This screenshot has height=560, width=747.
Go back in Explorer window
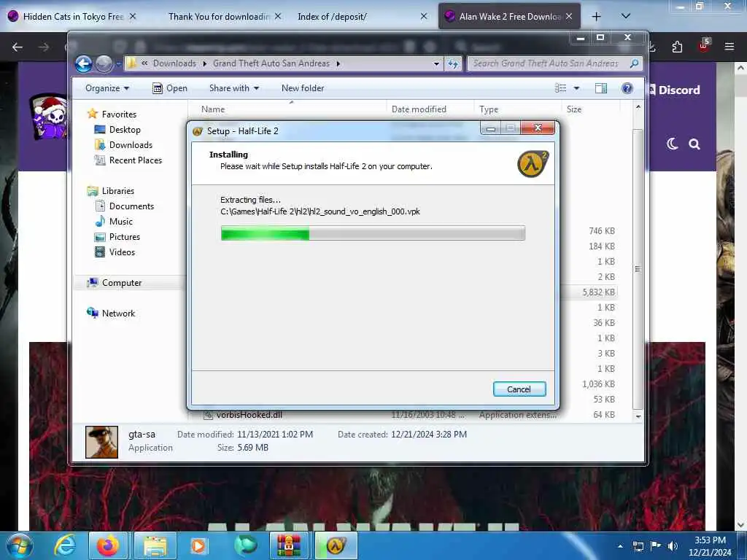[x=83, y=63]
